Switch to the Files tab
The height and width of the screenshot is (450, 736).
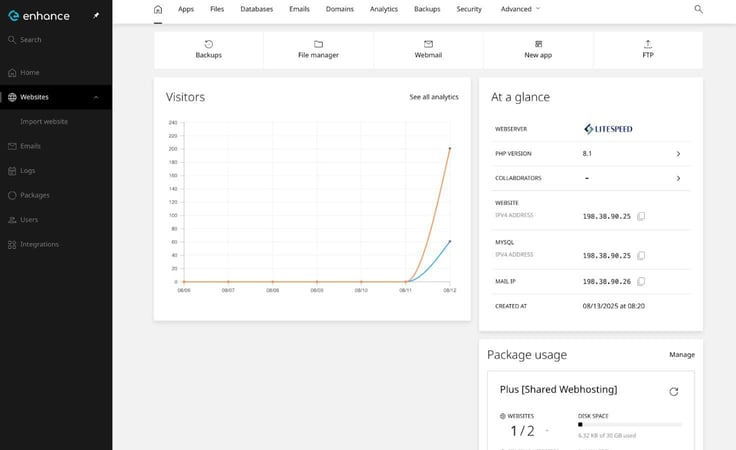point(217,9)
